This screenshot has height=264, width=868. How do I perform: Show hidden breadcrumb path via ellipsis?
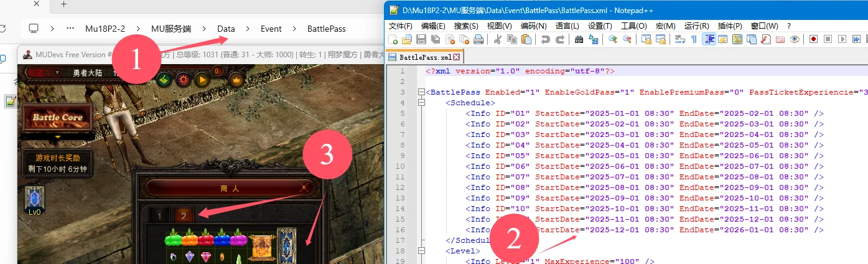(71, 29)
